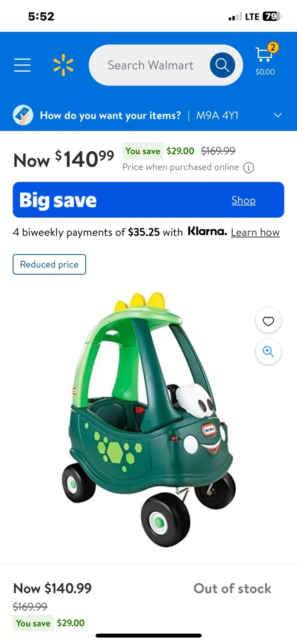Image resolution: width=297 pixels, height=644 pixels.
Task: Tap postal code M9A 4Y1
Action: 218,115
